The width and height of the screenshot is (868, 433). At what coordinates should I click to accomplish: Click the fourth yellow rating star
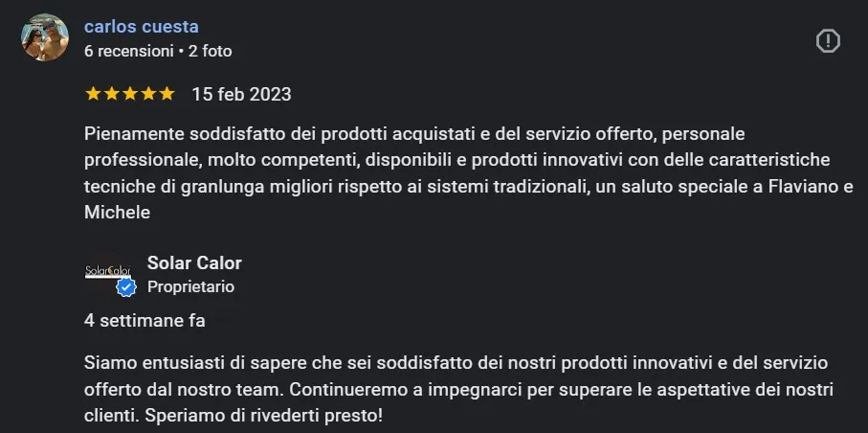tap(147, 94)
